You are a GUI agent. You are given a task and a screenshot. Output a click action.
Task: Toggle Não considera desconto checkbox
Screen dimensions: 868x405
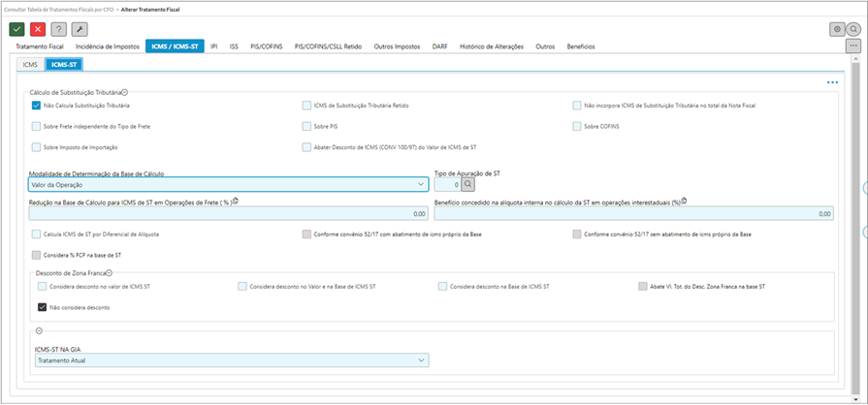pos(42,307)
